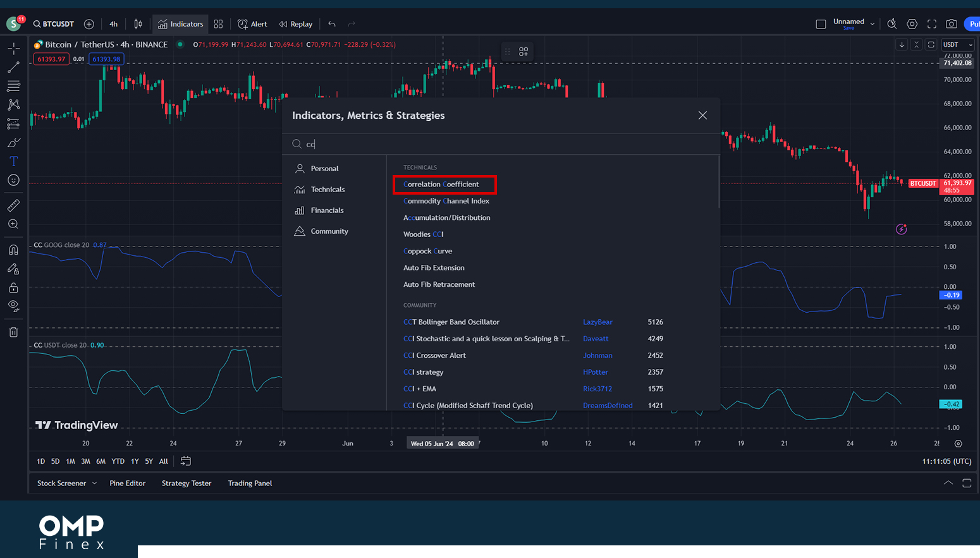Toggle lock all drawings
980x558 pixels.
pos(13,288)
